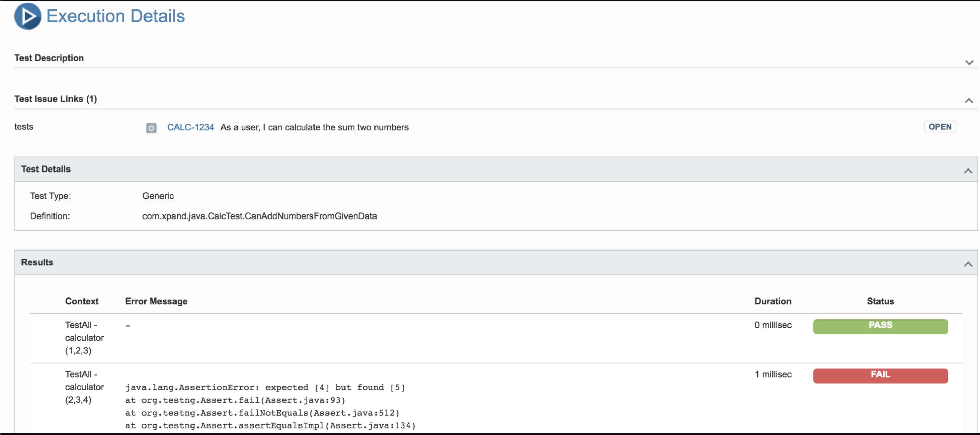The width and height of the screenshot is (980, 435).
Task: Click the issue summary 'As a user, I can calculate...'
Action: click(x=314, y=127)
